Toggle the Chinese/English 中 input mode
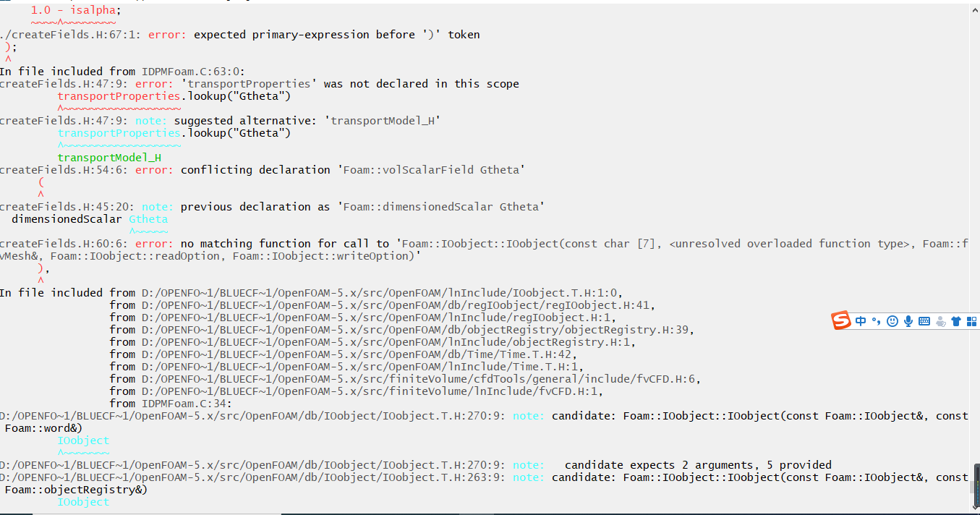 pos(861,321)
